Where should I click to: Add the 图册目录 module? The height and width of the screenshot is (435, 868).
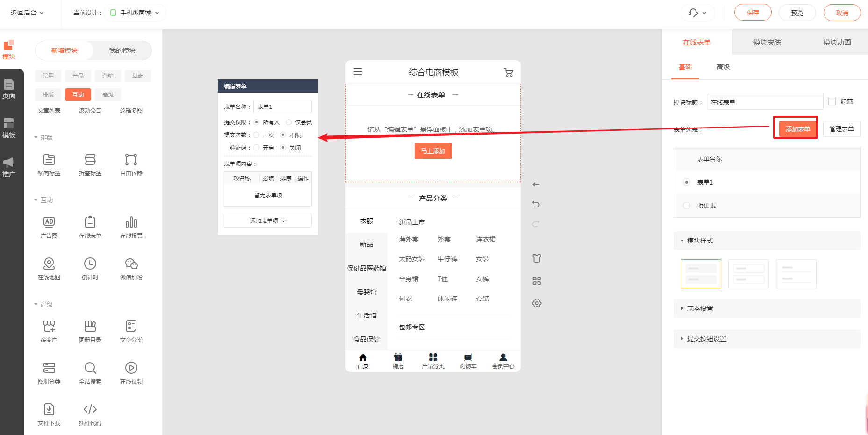tap(90, 331)
